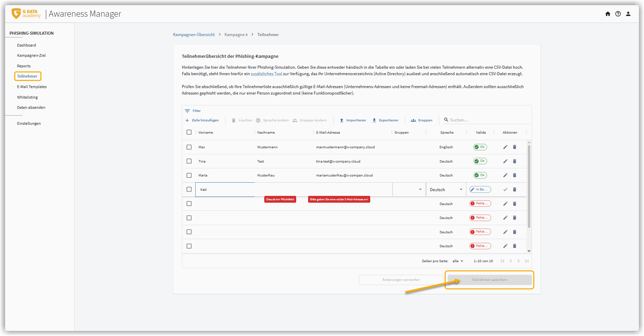Open user account profile icon
The width and height of the screenshot is (644, 336).
point(628,14)
